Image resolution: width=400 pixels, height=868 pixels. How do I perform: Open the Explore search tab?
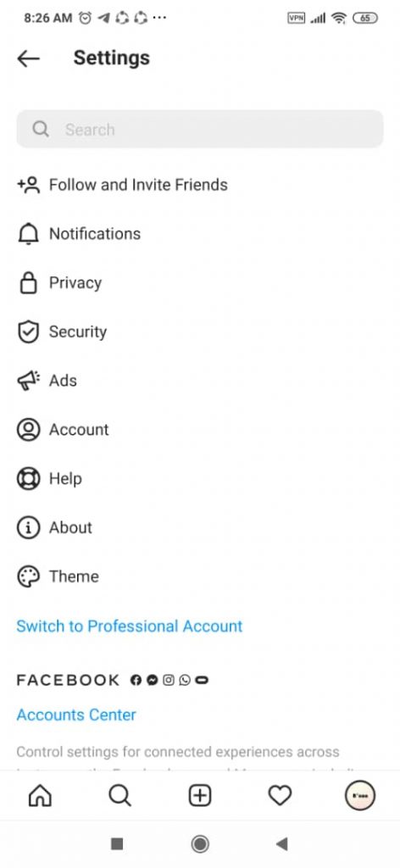click(119, 796)
